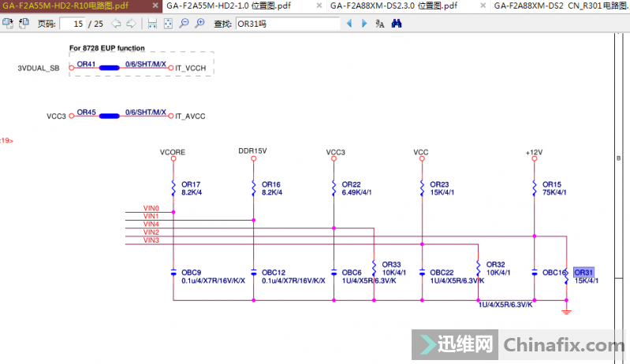The height and width of the screenshot is (364, 630).
Task: Go to previous page arrow
Action: click(x=116, y=24)
